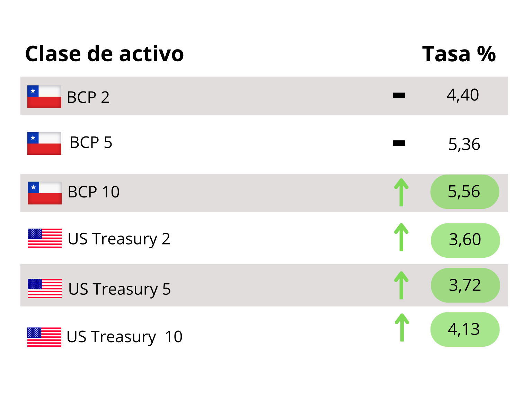Select the green 4,13 rate badge

(x=465, y=329)
